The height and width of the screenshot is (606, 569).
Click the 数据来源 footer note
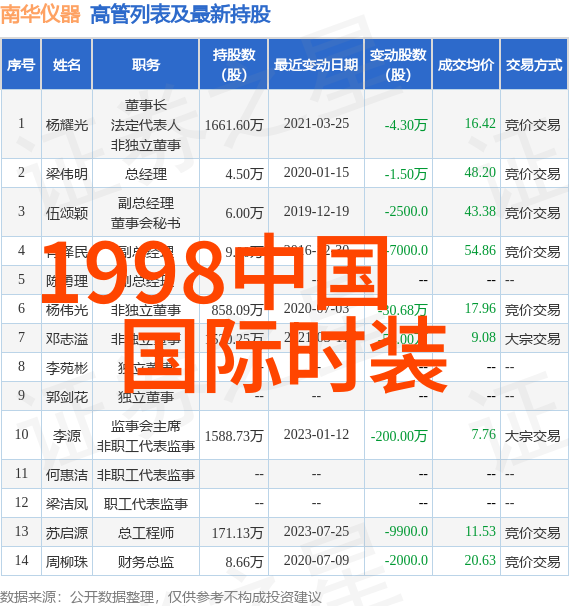coord(161,597)
